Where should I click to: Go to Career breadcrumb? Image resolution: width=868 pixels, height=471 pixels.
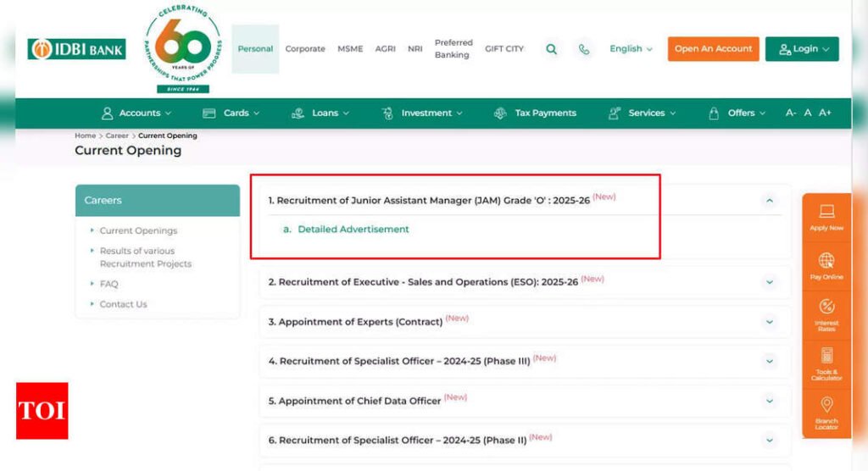click(x=117, y=136)
